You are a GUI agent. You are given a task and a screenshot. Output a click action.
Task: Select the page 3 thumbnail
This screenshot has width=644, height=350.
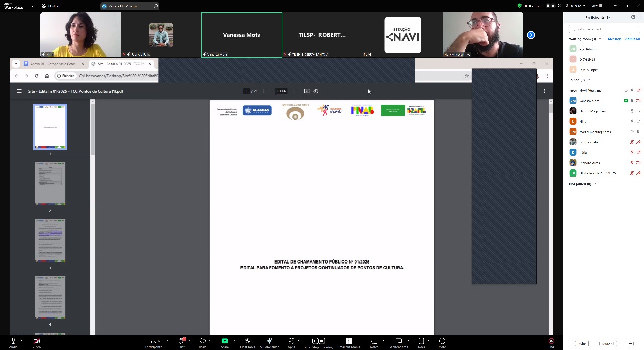tap(50, 240)
